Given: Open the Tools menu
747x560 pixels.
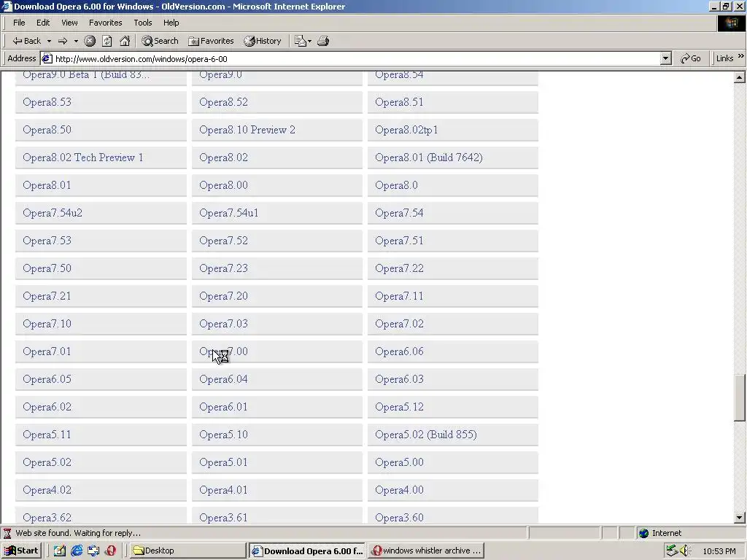Looking at the screenshot, I should (x=142, y=23).
